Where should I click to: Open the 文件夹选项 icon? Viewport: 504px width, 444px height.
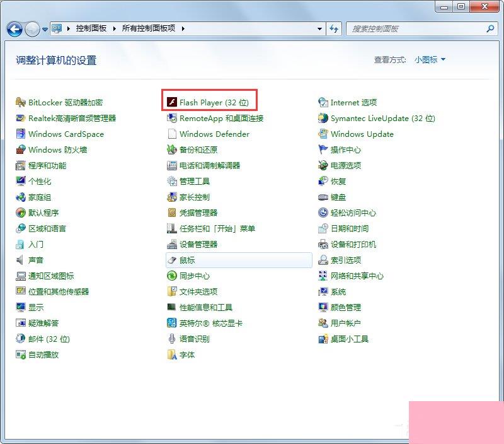tap(172, 291)
